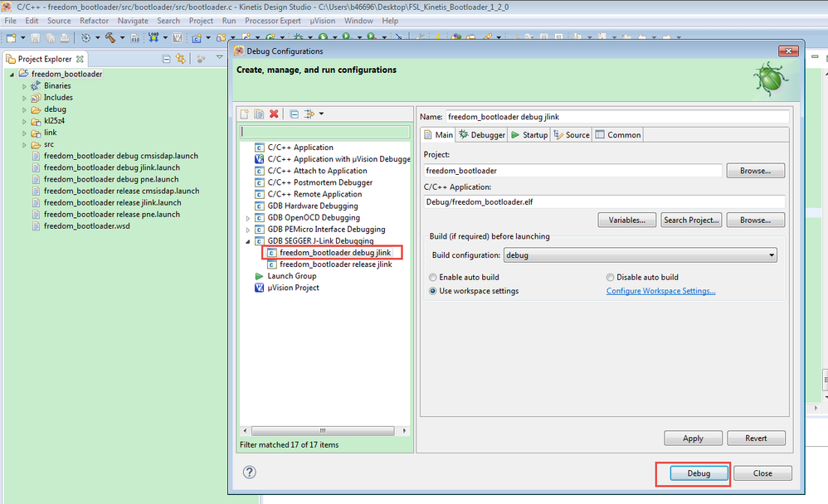Click the New wizard toolbar icon
This screenshot has width=828, height=504.
[11, 37]
